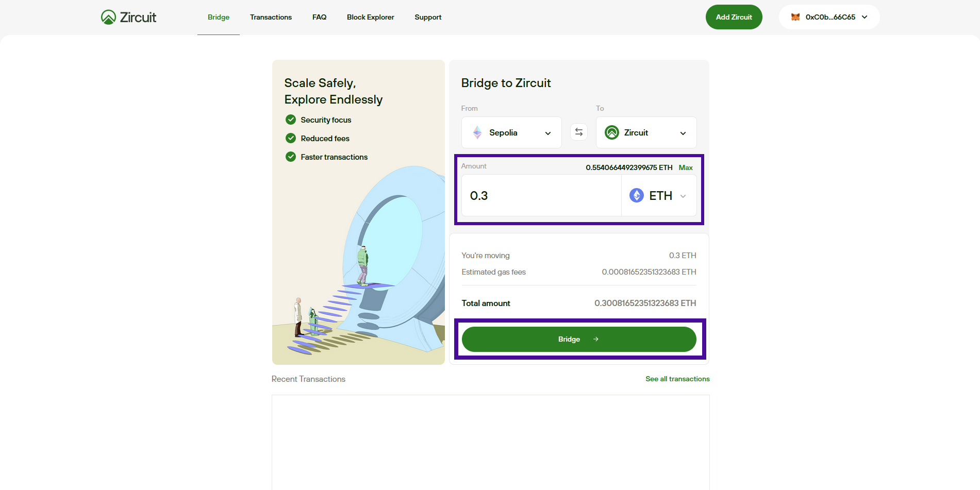Click the Ethereum icon beside Sepolia

point(477,132)
